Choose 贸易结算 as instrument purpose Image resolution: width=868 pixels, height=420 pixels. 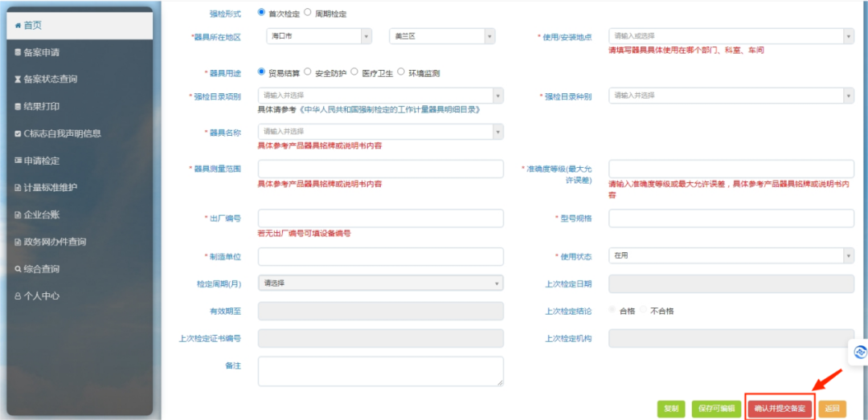(262, 71)
